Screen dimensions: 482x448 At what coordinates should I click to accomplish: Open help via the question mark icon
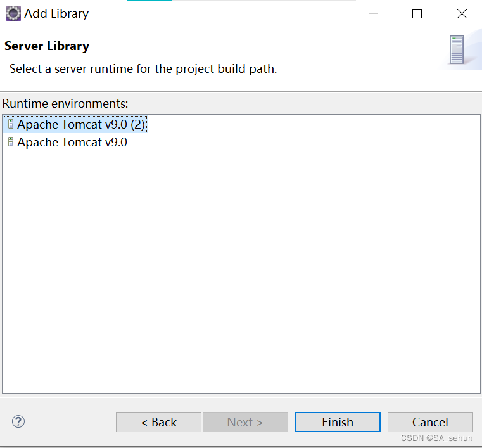(x=18, y=421)
